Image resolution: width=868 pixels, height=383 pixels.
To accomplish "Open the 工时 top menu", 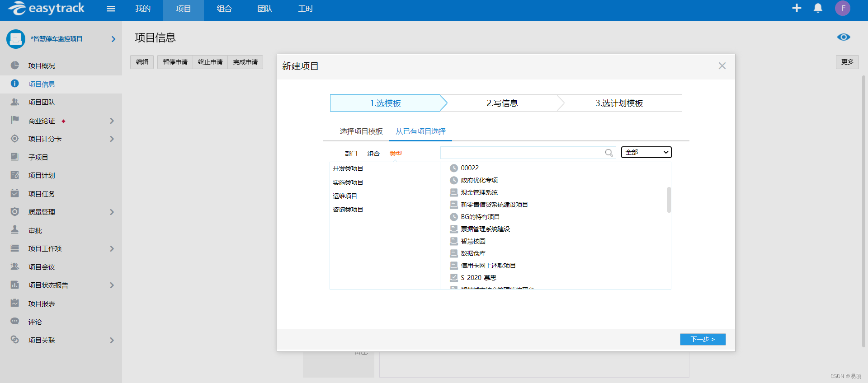I will tap(306, 9).
